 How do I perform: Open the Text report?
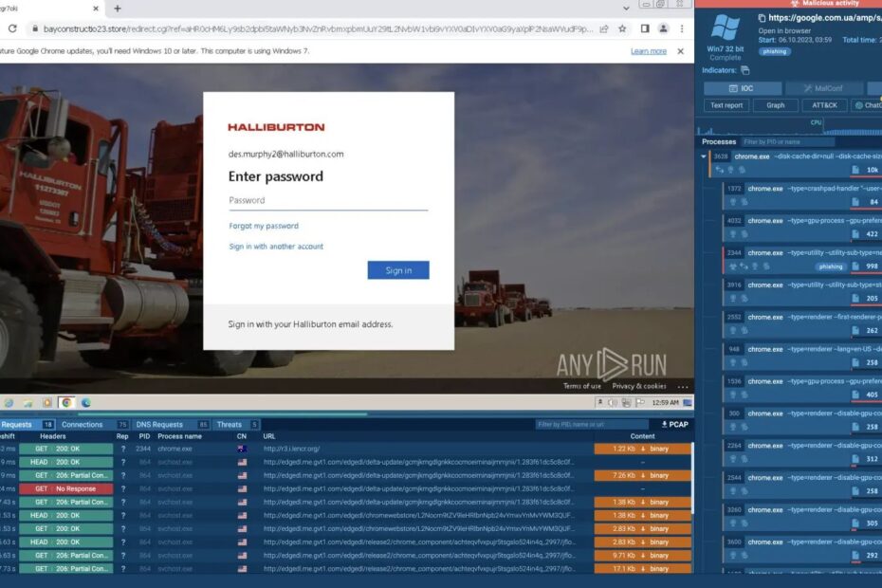(x=726, y=105)
